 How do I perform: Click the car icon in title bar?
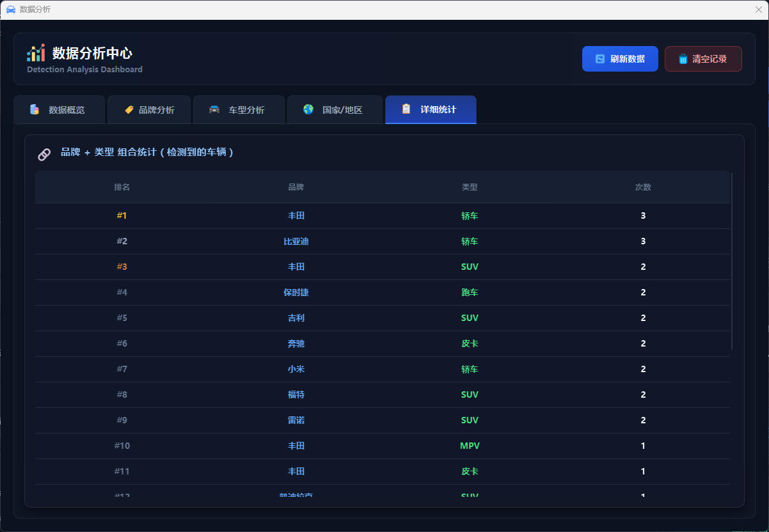click(10, 10)
